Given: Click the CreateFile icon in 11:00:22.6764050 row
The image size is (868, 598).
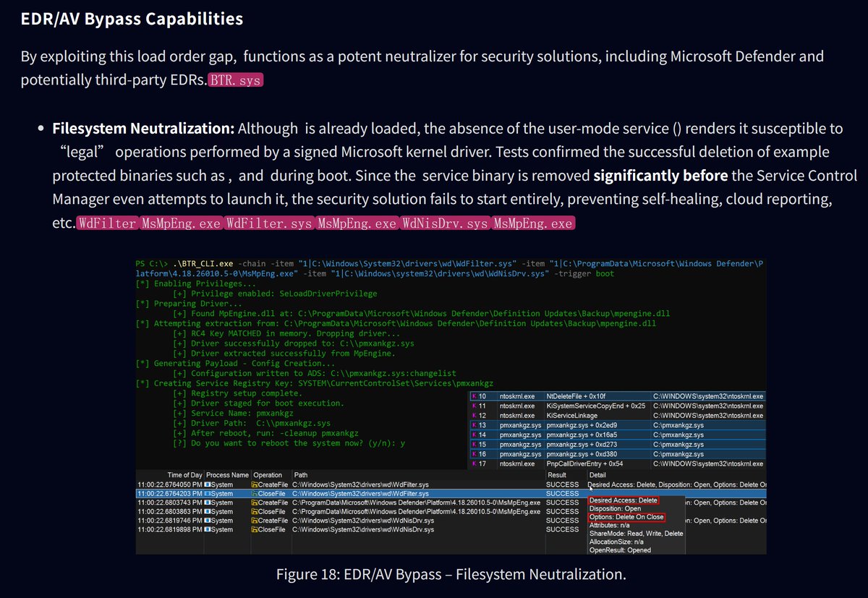Looking at the screenshot, I should (x=255, y=484).
